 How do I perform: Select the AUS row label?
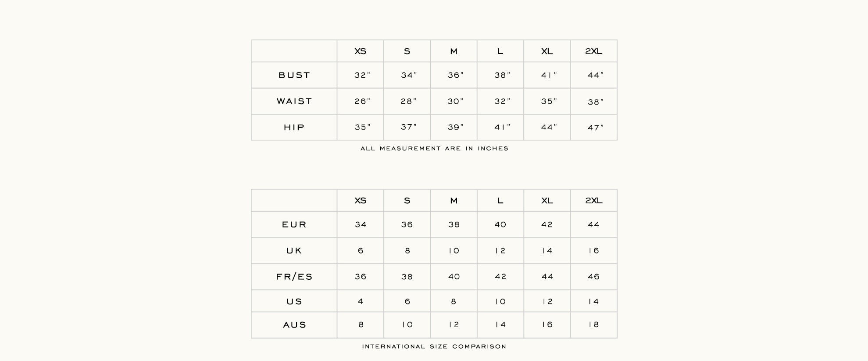294,325
